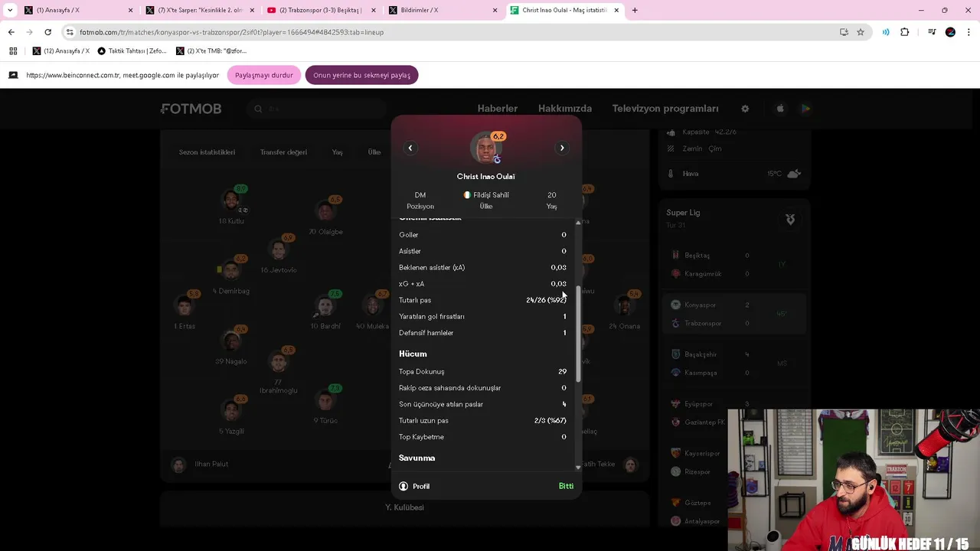Open new browser tab
Viewport: 980px width, 551px height.
pyautogui.click(x=635, y=10)
